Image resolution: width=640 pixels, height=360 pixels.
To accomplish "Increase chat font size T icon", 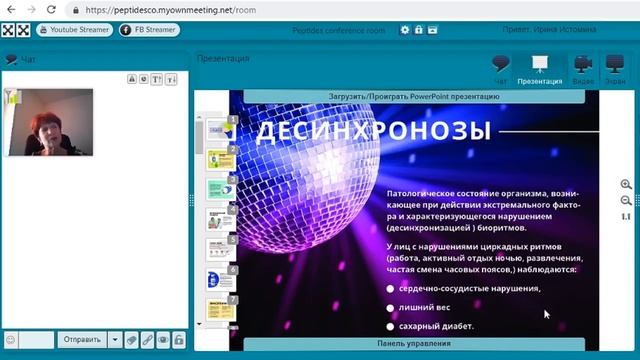I will point(157,79).
